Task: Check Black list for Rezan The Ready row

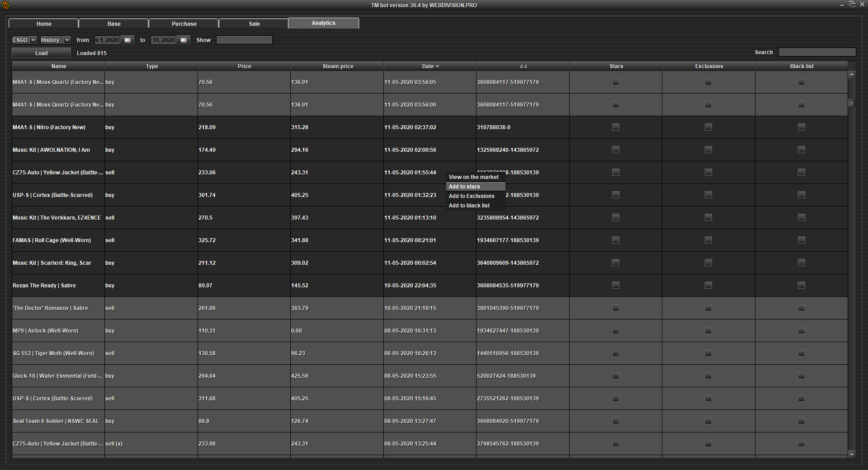Action: (802, 286)
